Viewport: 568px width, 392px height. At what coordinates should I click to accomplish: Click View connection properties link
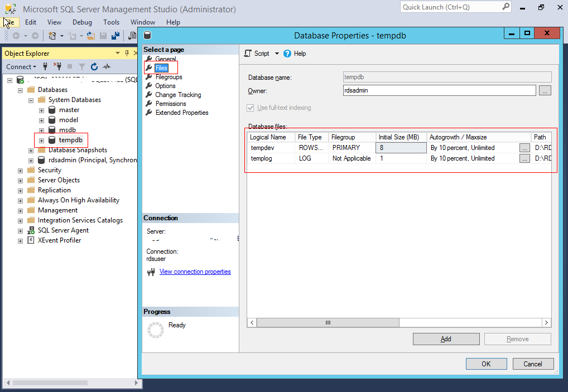coord(195,272)
